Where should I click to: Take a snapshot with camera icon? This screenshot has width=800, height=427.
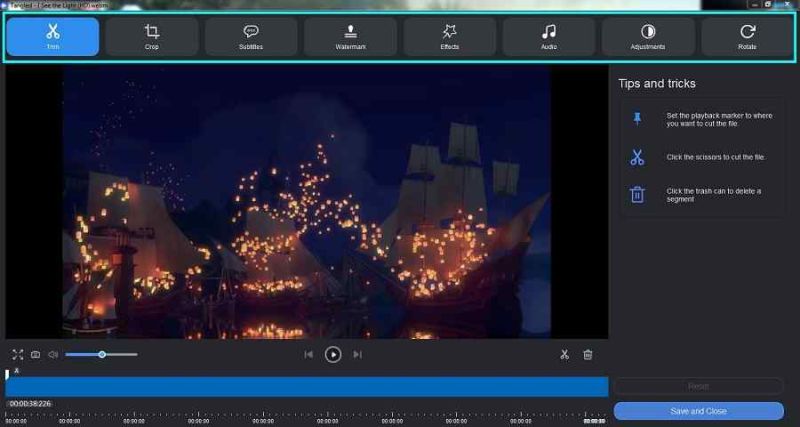pos(35,354)
